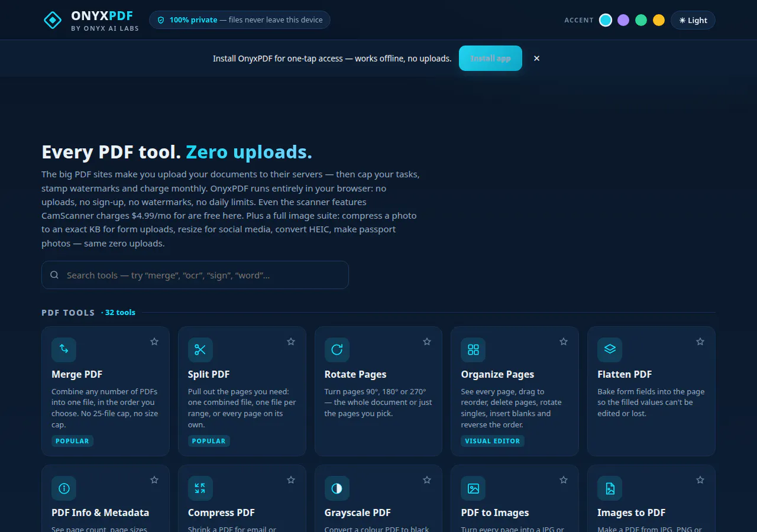Screen dimensions: 757x532
Task: Click the Grayscale PDF half-circle icon
Action: pyautogui.click(x=337, y=488)
